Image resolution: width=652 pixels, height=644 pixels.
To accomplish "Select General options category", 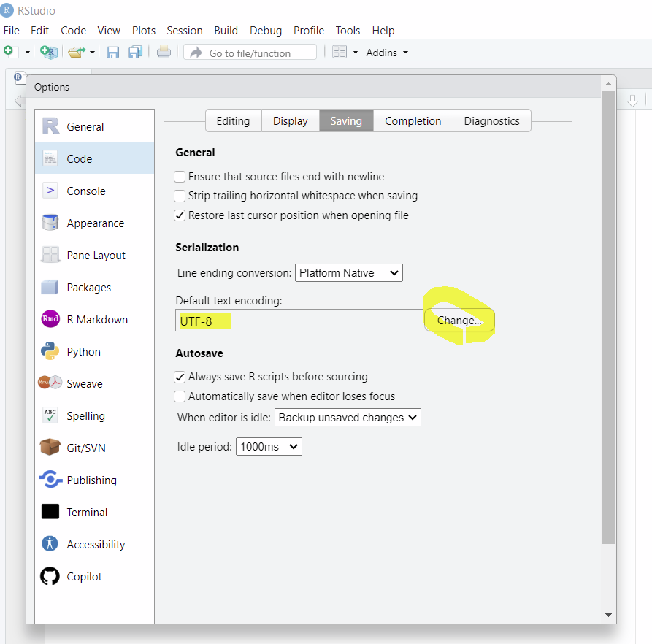I will coord(95,126).
